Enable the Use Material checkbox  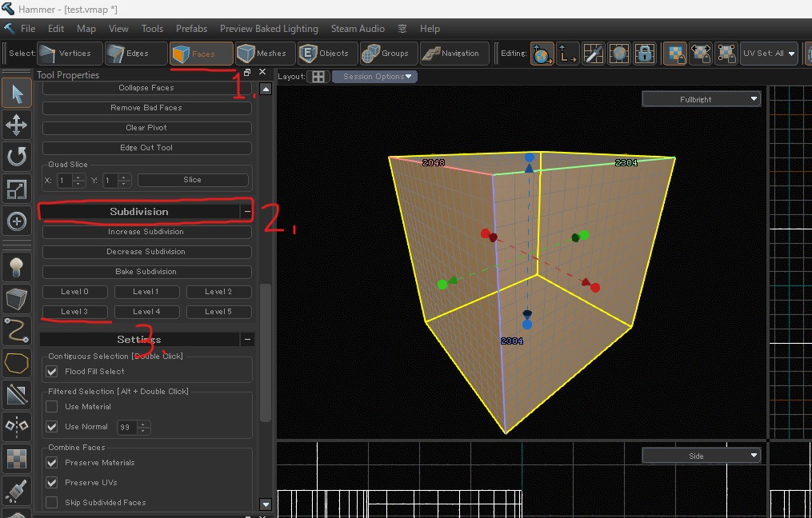tap(52, 407)
